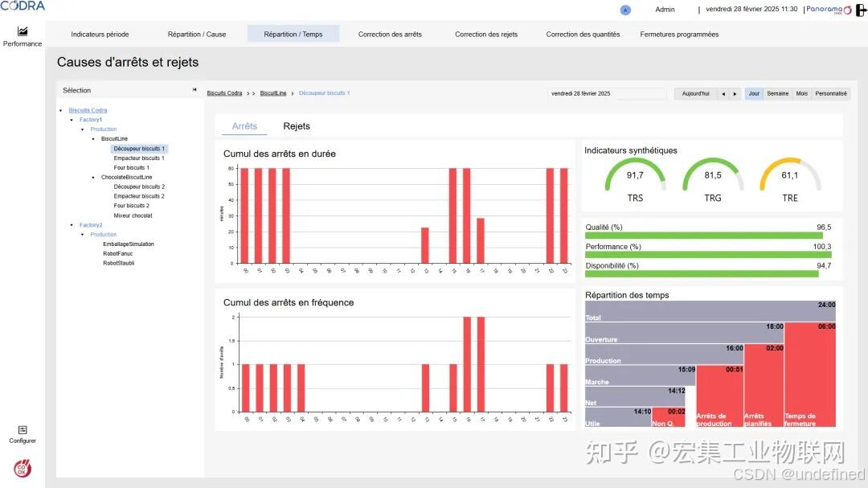The height and width of the screenshot is (488, 868).
Task: Open the Correction des quantités tab
Action: 583,35
